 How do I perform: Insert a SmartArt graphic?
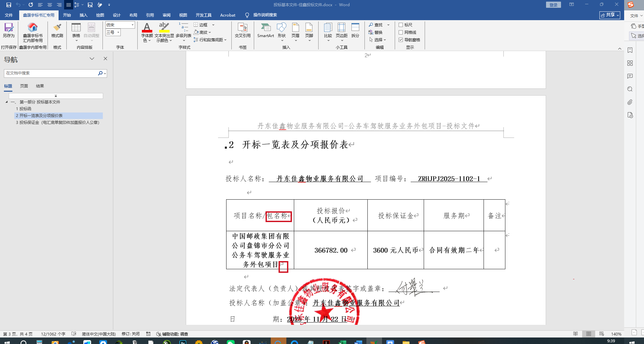click(266, 30)
